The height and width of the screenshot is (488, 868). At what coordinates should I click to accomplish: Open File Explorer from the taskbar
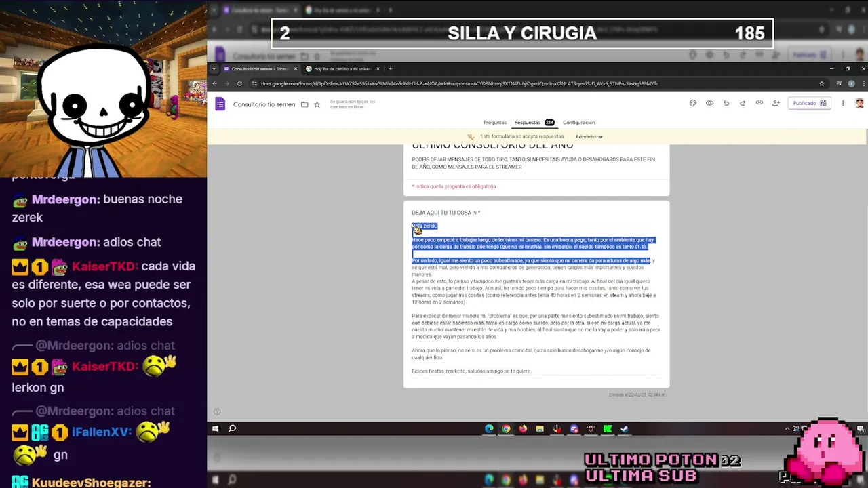tap(540, 428)
